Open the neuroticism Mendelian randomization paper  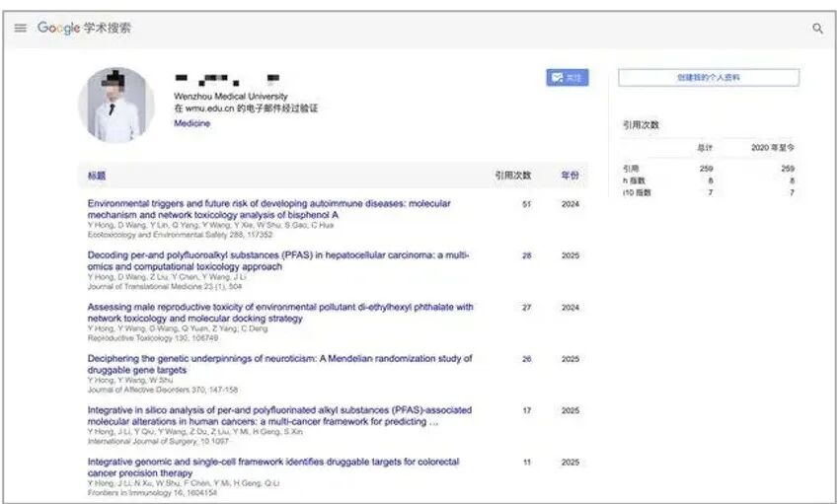coord(279,364)
